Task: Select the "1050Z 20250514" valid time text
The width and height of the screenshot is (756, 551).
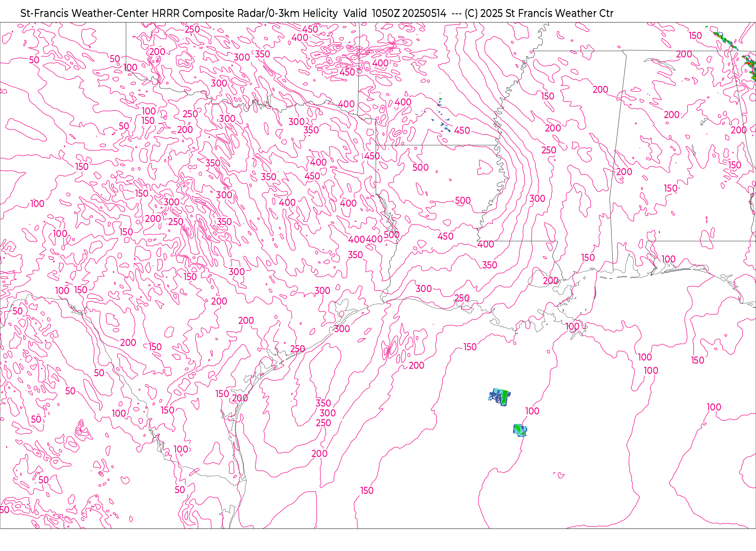Action: click(409, 13)
